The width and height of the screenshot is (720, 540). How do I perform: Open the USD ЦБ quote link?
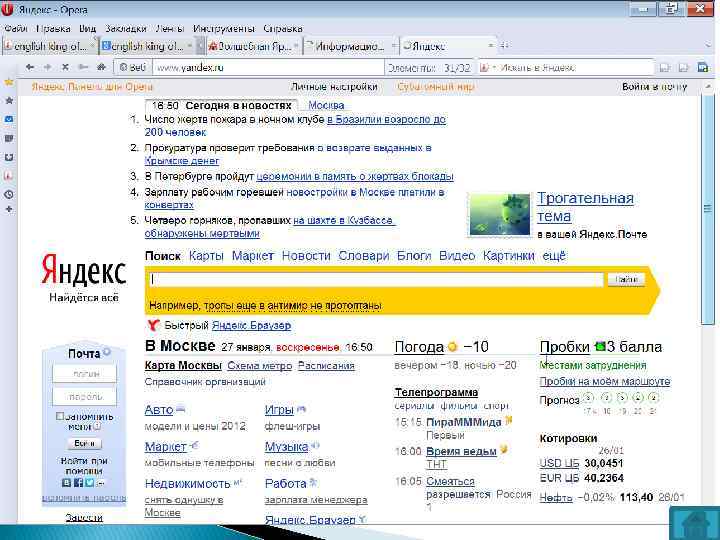(x=559, y=463)
